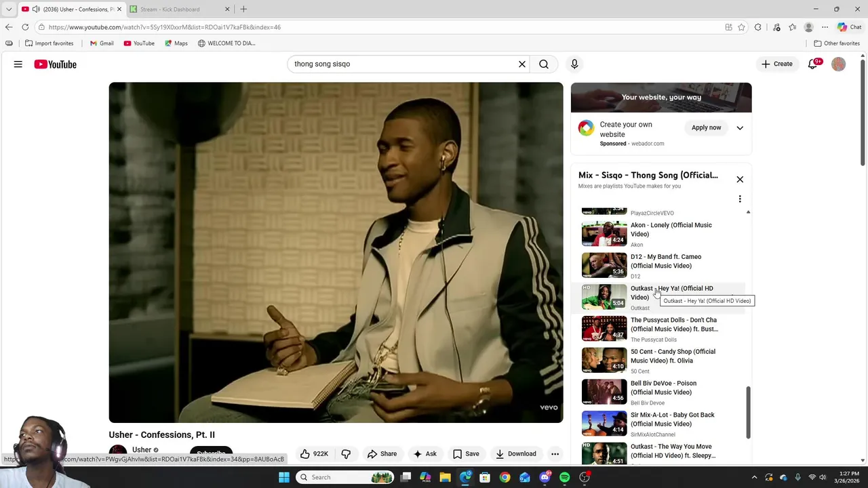This screenshot has width=868, height=488.
Task: Select Bell Biv DeVoe - Poison title
Action: pos(663,388)
